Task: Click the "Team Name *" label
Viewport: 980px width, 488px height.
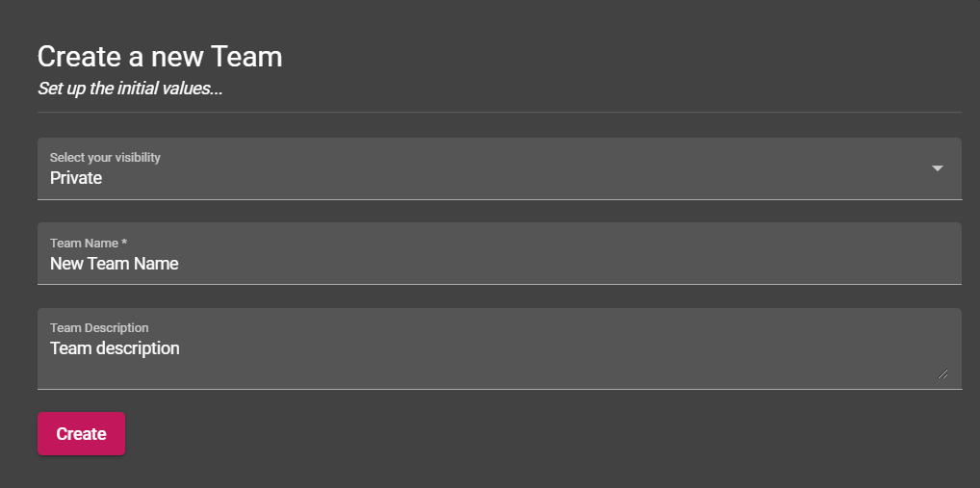Action: coord(89,244)
